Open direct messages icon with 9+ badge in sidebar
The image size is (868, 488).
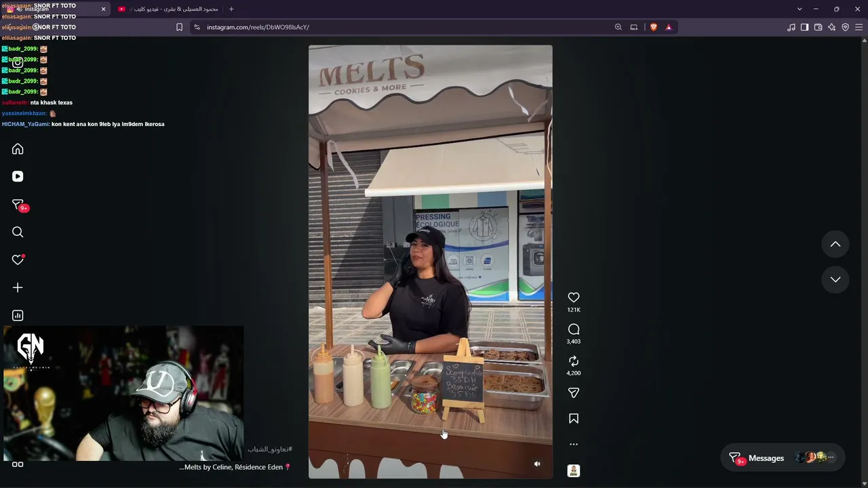coord(18,205)
